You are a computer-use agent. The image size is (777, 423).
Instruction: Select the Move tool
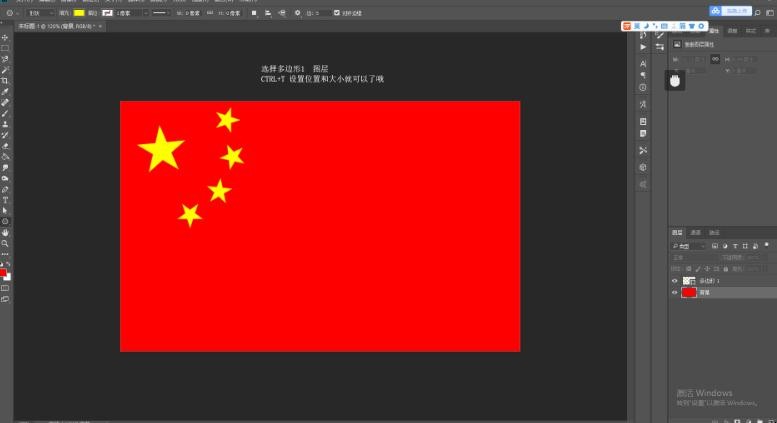point(5,38)
